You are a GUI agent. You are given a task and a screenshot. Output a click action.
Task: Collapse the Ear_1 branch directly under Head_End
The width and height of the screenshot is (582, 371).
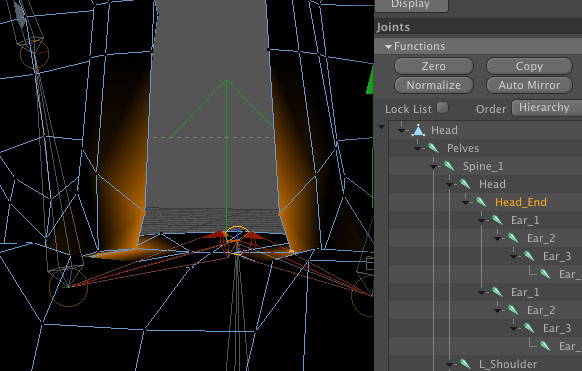481,221
